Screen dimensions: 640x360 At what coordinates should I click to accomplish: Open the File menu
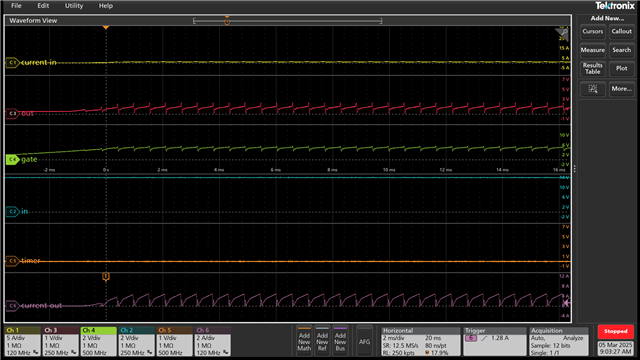click(x=16, y=6)
